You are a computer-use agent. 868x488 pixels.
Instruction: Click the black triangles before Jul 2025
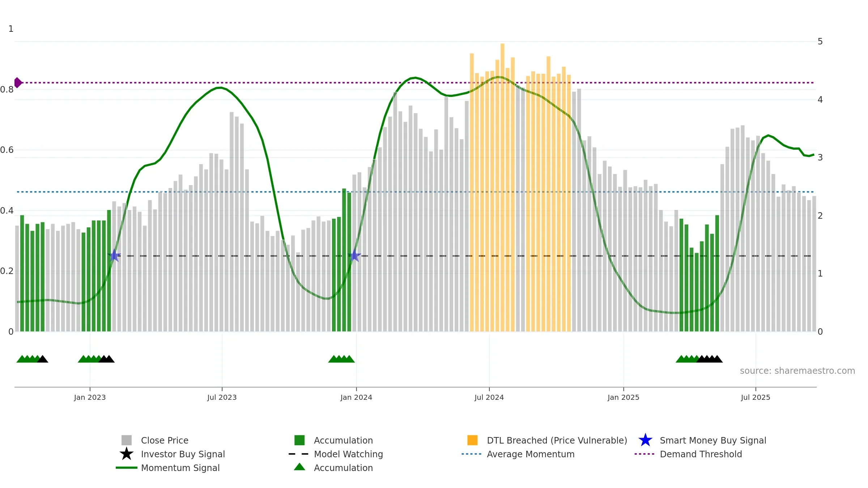(710, 359)
